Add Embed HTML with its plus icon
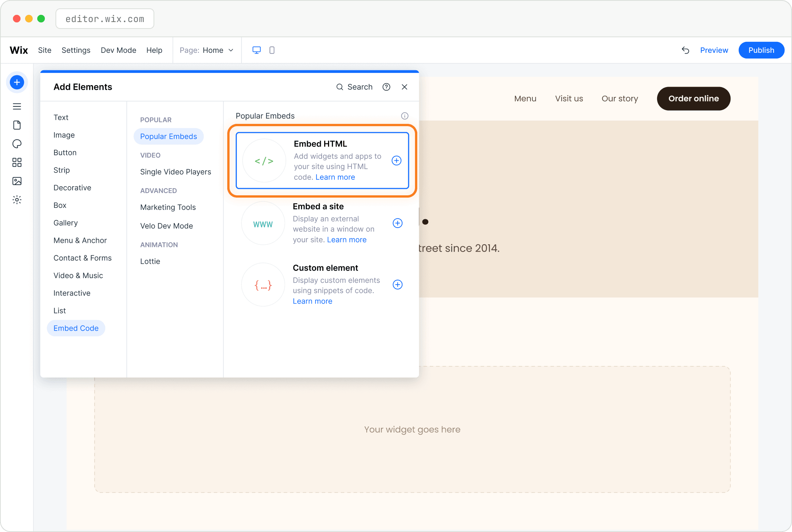This screenshot has width=792, height=532. point(396,160)
